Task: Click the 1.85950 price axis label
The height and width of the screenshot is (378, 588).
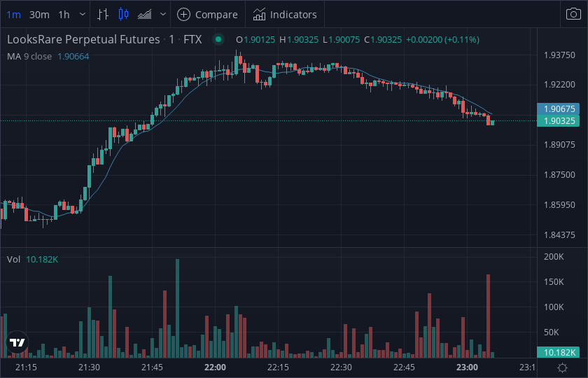Action: pos(559,205)
